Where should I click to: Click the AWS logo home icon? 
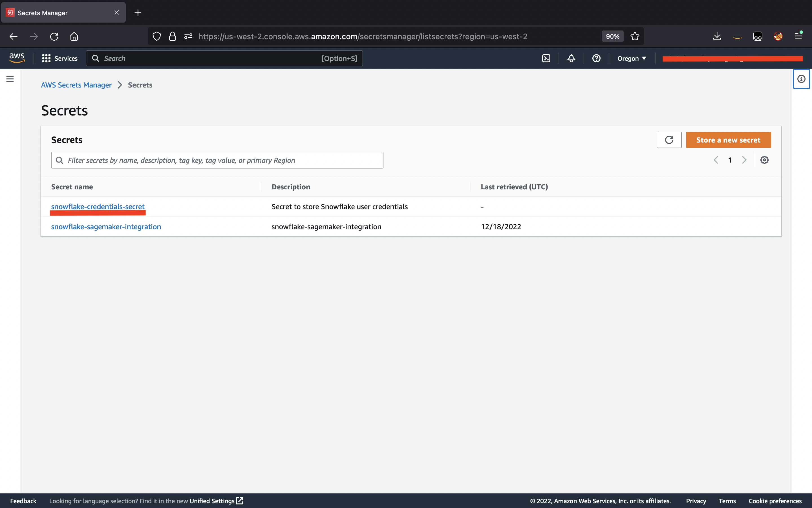[17, 58]
